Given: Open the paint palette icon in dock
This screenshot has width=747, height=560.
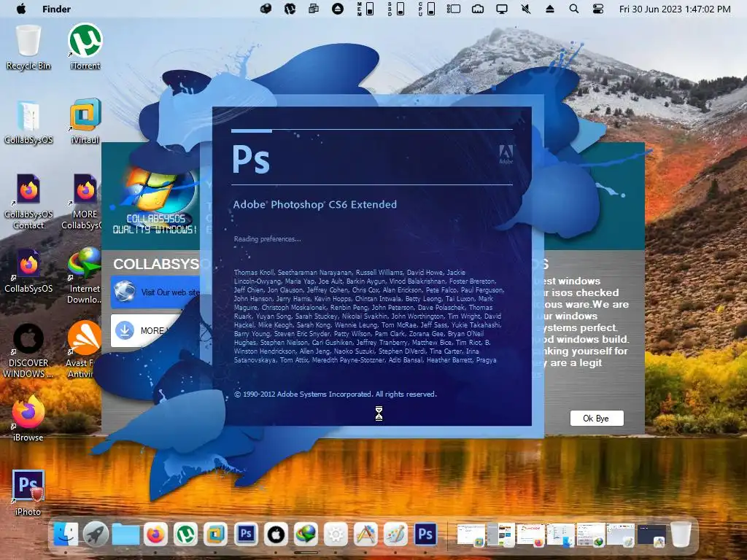Looking at the screenshot, I should [395, 534].
